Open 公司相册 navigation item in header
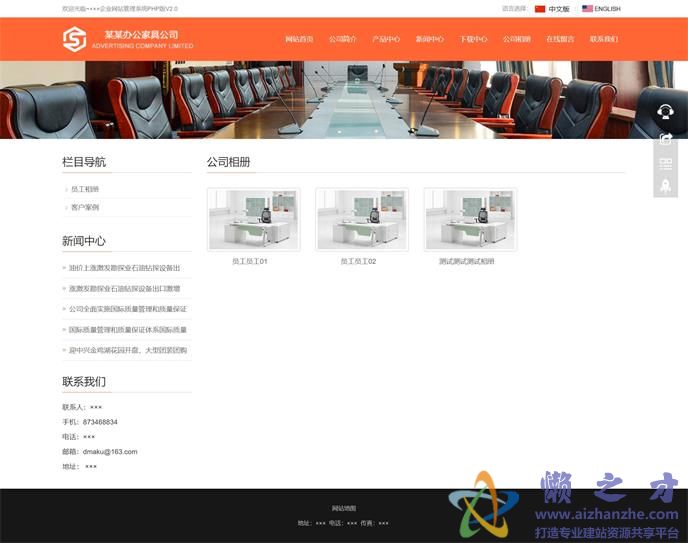Screen dimensions: 688x543 (516, 39)
